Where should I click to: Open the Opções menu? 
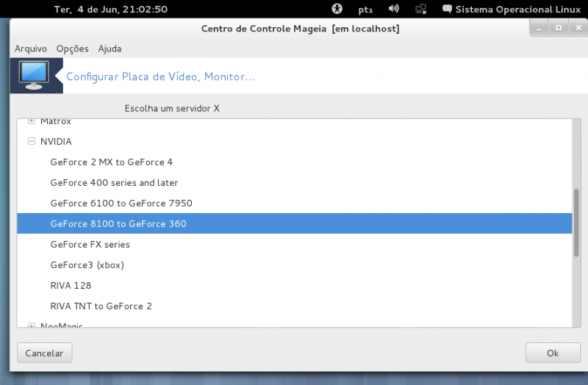(x=72, y=48)
